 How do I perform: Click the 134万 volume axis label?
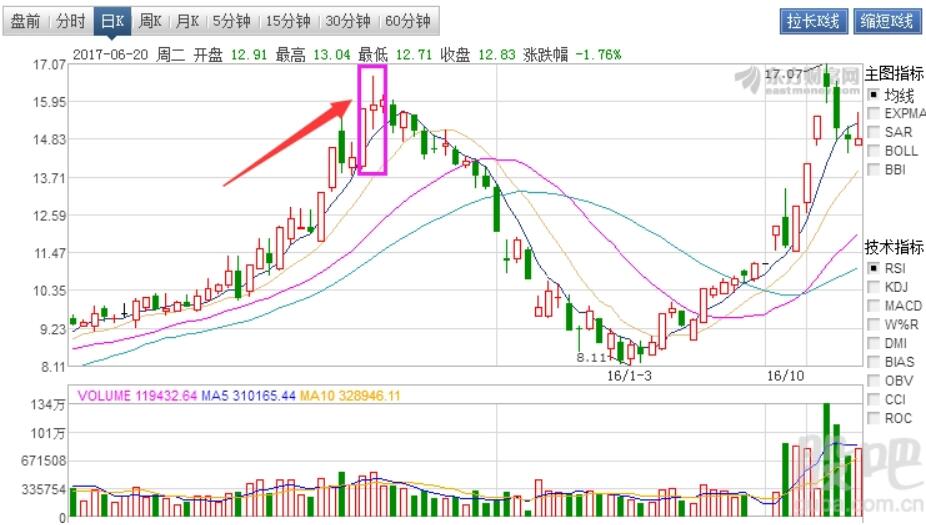pos(48,405)
